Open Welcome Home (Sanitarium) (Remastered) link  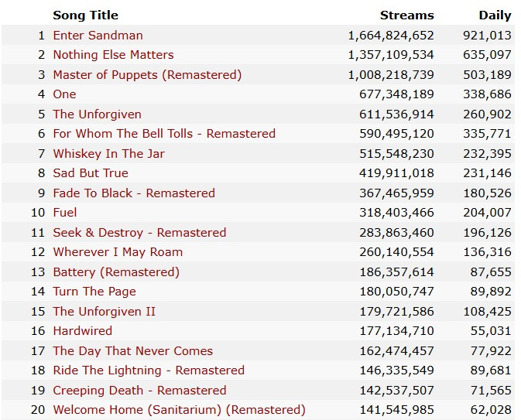click(179, 409)
